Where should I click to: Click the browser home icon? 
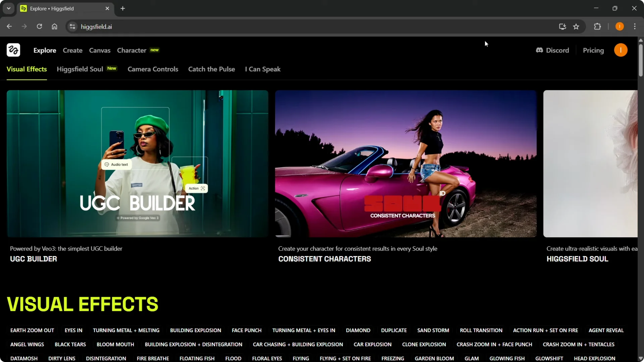pyautogui.click(x=54, y=26)
